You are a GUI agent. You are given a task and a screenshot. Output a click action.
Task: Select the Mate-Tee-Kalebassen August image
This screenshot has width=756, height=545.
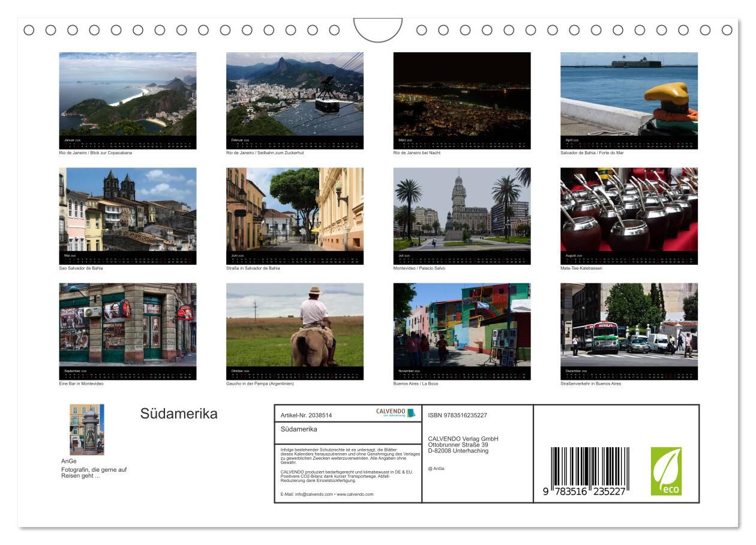point(629,210)
